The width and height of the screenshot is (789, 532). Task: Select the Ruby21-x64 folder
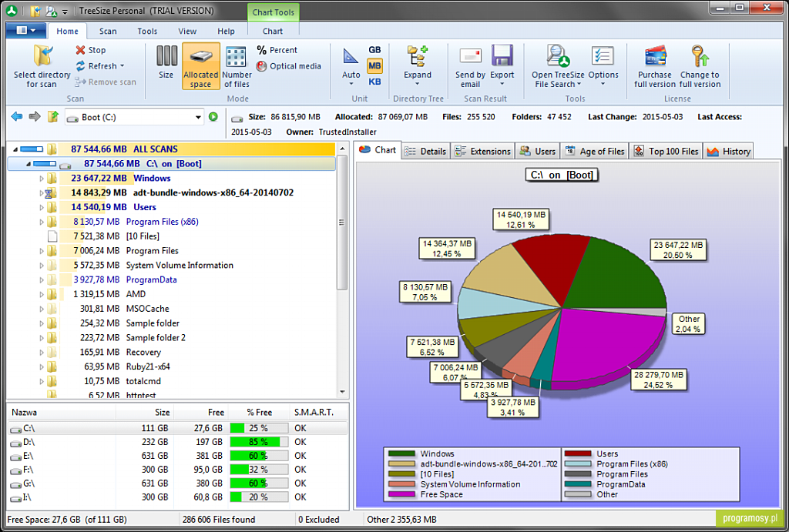(148, 366)
